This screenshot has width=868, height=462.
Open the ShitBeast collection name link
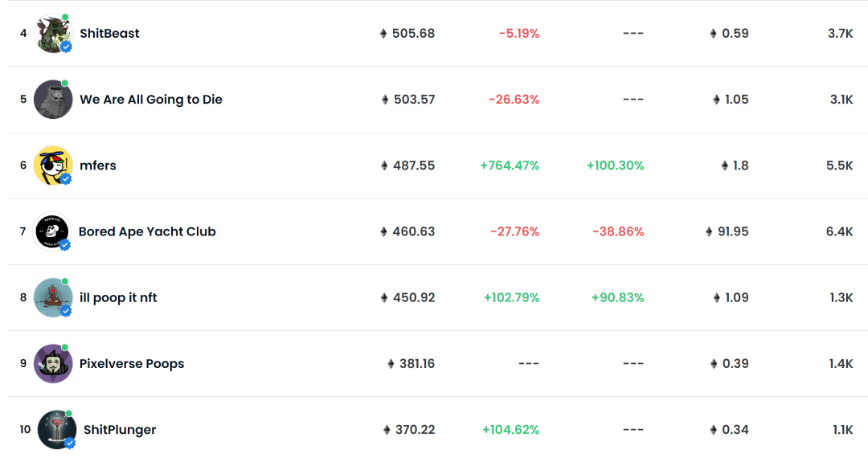click(x=109, y=33)
